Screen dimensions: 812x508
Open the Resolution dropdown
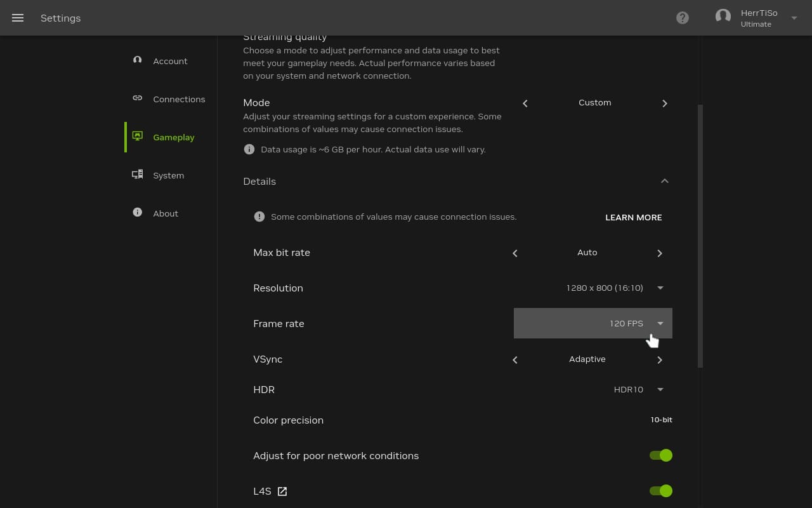[x=660, y=288]
